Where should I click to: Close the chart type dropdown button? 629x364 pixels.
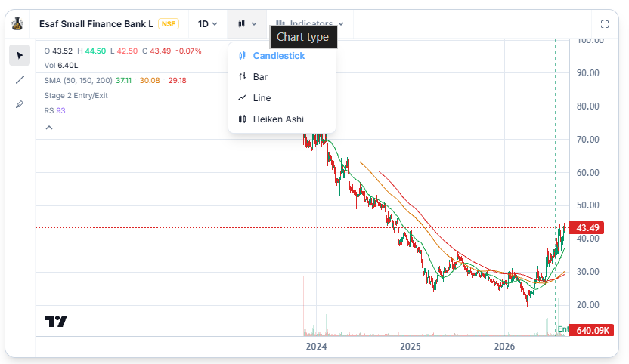point(246,24)
